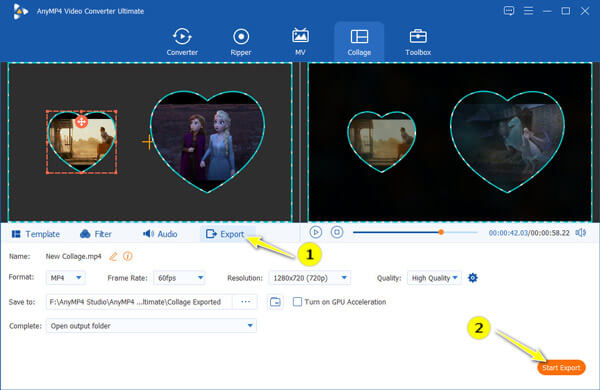Open the output folder icon
This screenshot has height=390, width=600.
(275, 302)
